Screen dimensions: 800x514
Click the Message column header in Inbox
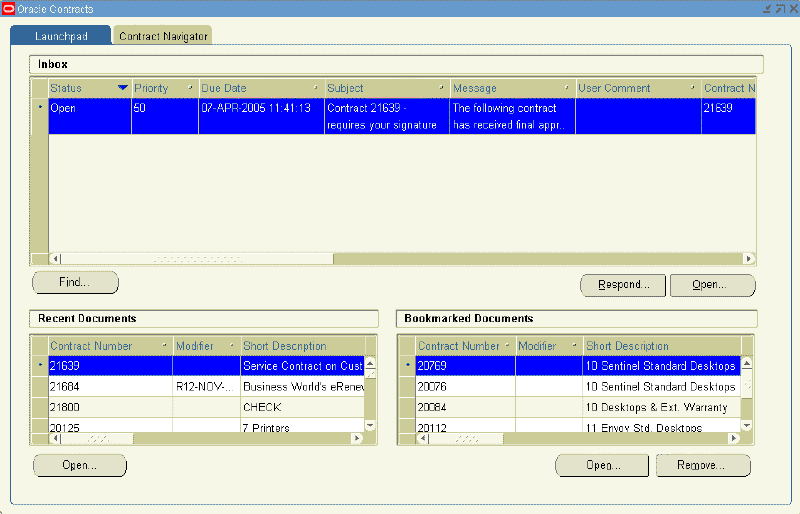[512, 88]
